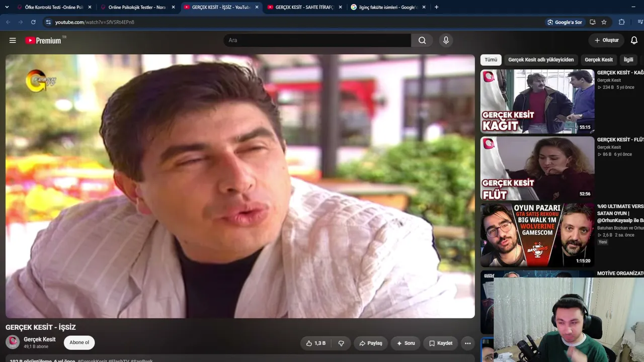The image size is (644, 362).
Task: Dislike the video with thumbs down
Action: point(341,343)
